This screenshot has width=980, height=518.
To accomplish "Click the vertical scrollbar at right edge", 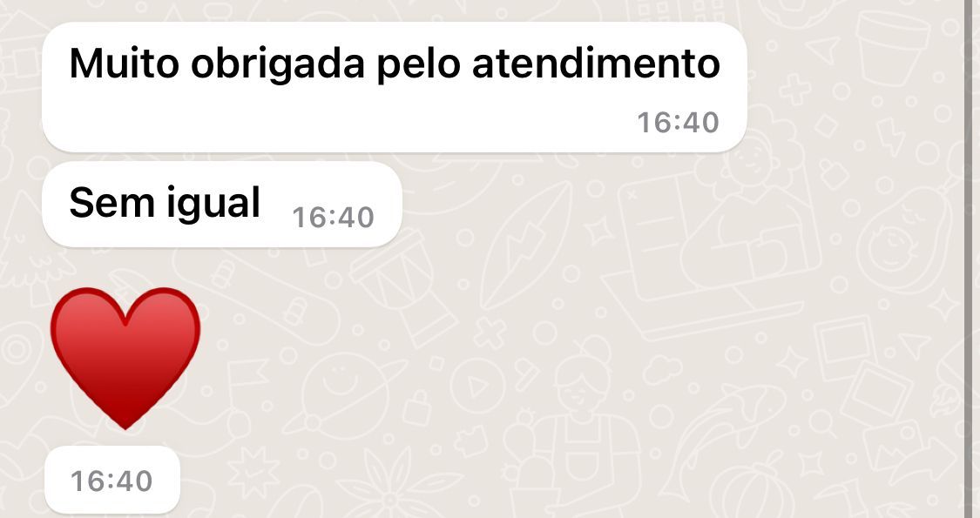I will tap(968, 259).
